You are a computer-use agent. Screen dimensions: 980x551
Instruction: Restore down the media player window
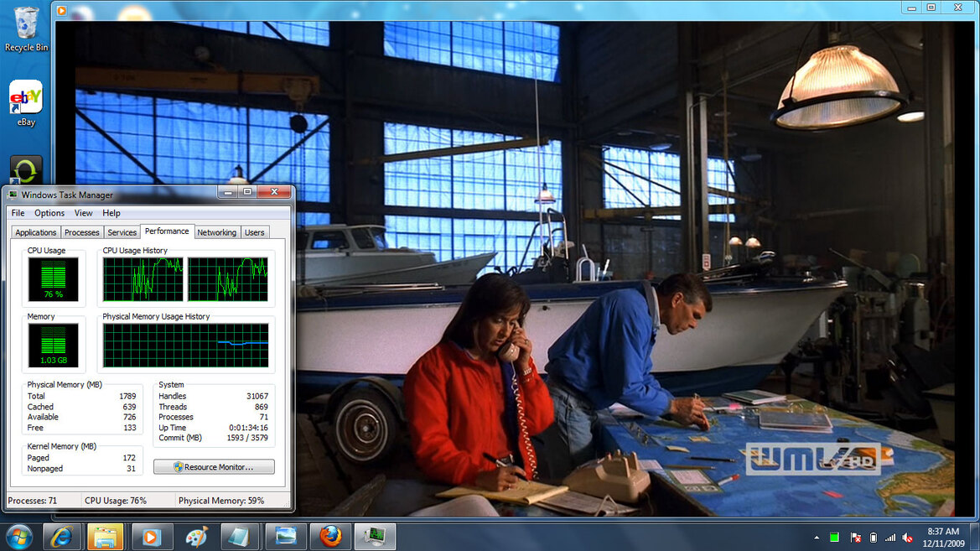pyautogui.click(x=931, y=8)
